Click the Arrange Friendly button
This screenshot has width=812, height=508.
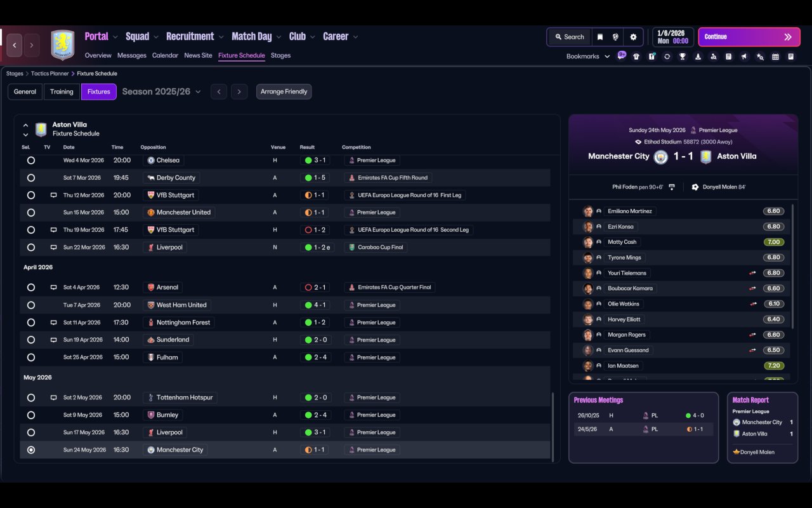[x=284, y=91]
